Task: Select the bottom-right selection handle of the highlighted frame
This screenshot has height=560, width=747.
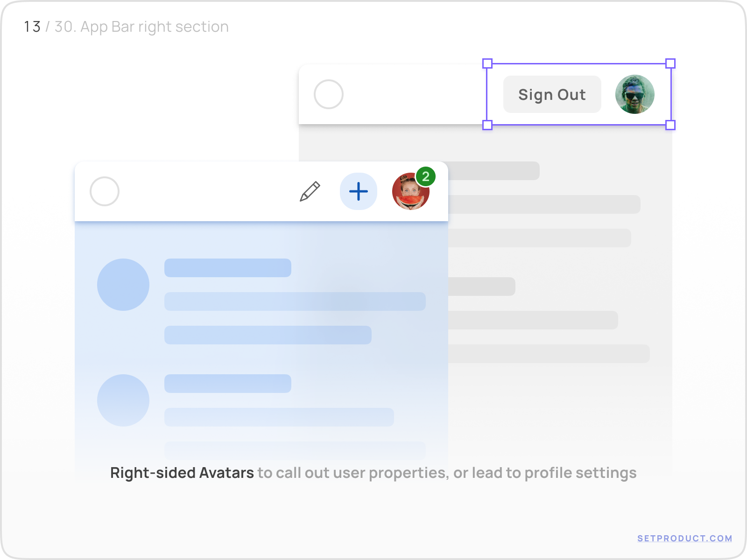Action: [670, 125]
